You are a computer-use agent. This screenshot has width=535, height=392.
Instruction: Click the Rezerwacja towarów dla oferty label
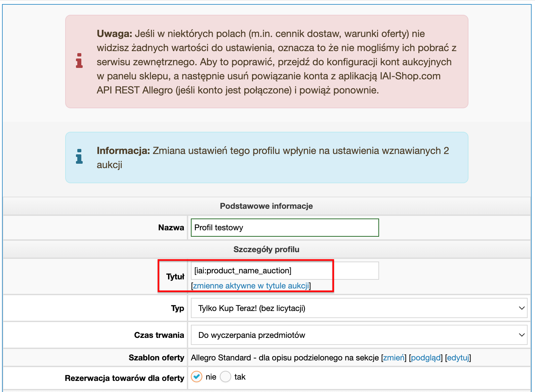(124, 378)
